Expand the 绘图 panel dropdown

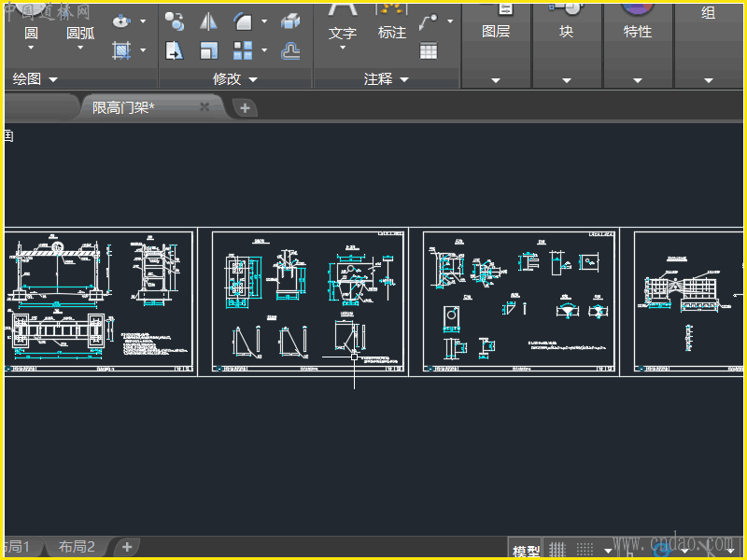[53, 79]
